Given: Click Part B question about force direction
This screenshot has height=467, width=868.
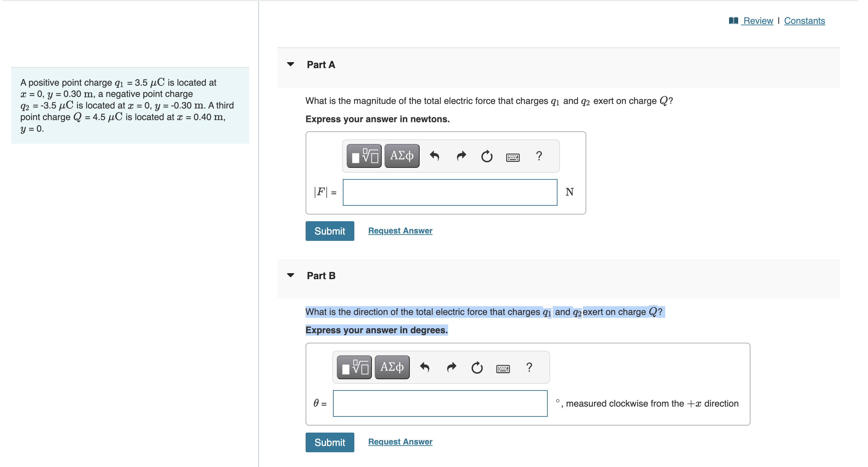Looking at the screenshot, I should [485, 312].
